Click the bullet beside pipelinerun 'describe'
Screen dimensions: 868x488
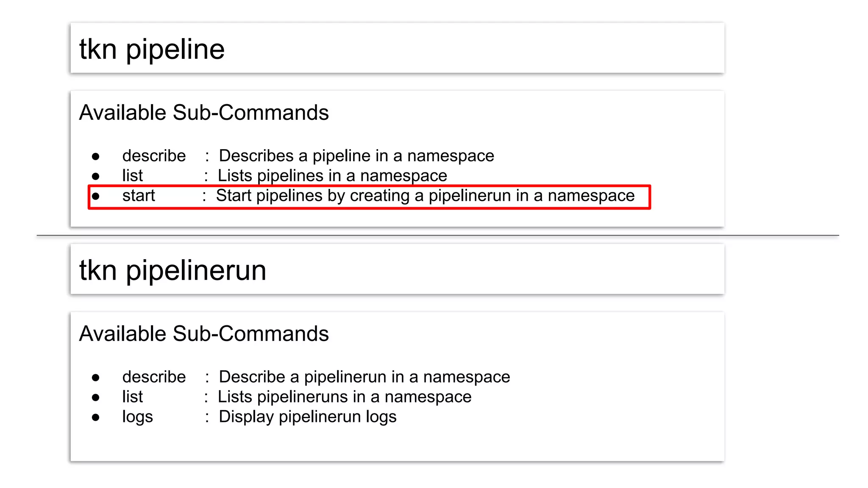tap(96, 378)
